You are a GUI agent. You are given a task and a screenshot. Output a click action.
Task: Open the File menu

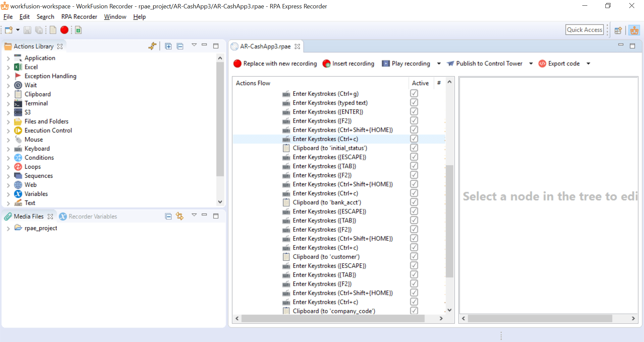pyautogui.click(x=8, y=17)
